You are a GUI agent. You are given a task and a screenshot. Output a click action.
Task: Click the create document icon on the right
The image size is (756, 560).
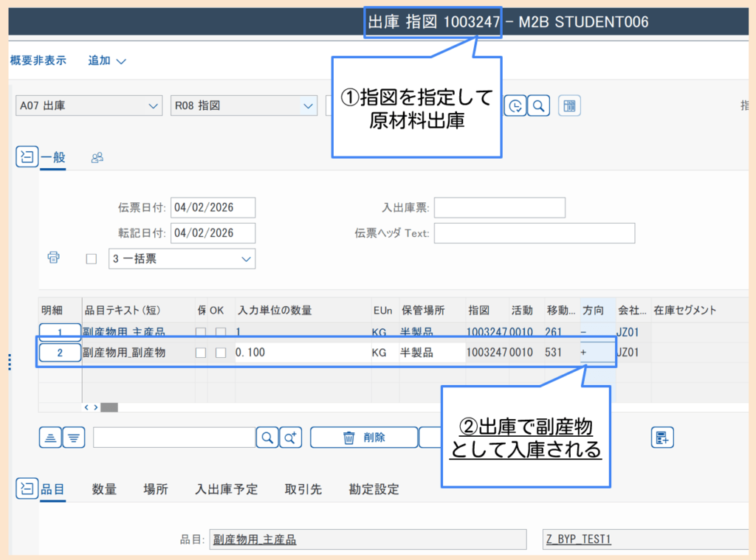coord(662,437)
